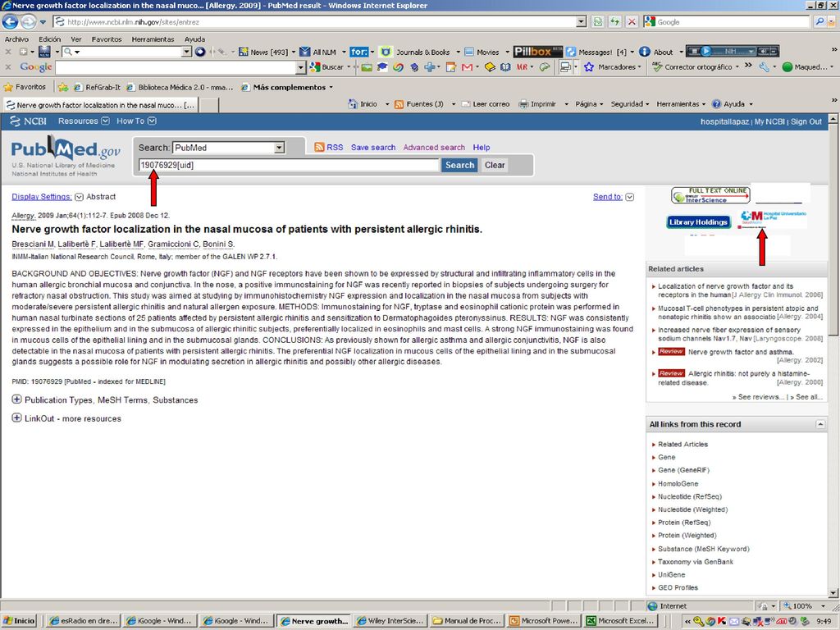
Task: Click the Windows Inicio start button
Action: pos(19,621)
